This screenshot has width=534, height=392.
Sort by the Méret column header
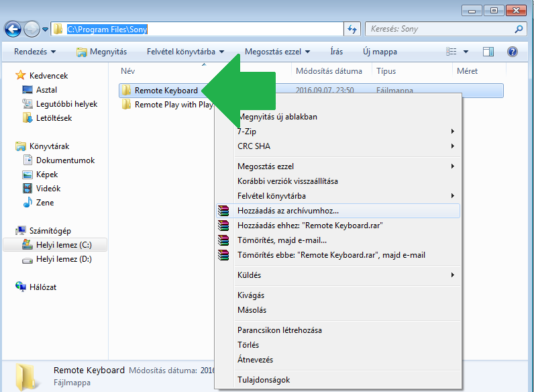point(467,71)
